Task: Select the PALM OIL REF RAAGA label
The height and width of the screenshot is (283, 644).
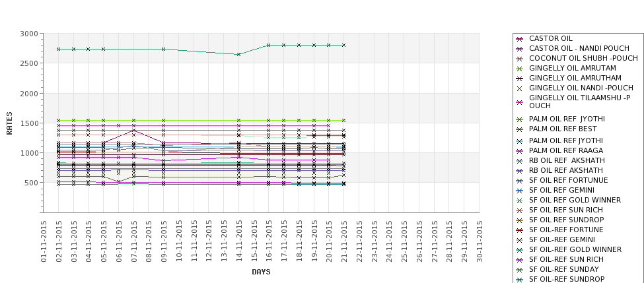Action: pos(566,150)
